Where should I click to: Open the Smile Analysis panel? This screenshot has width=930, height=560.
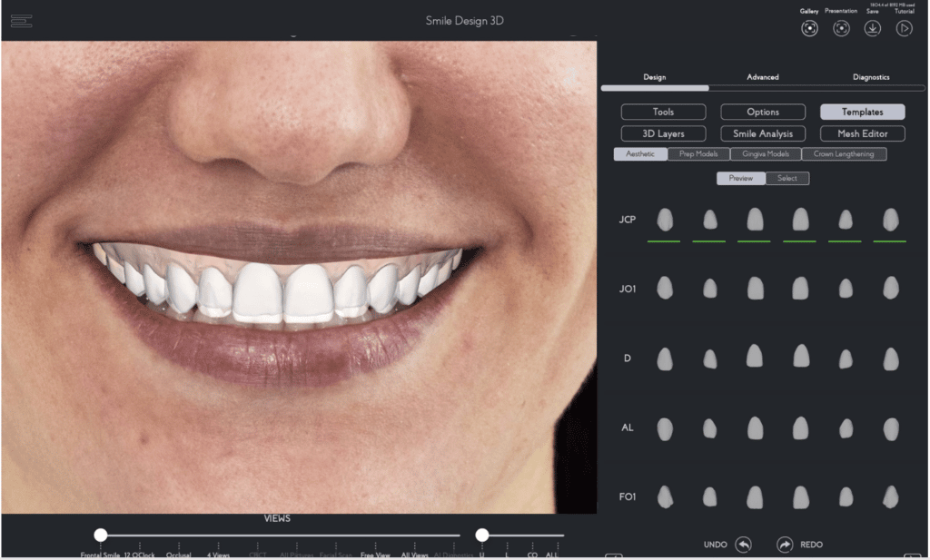click(763, 133)
